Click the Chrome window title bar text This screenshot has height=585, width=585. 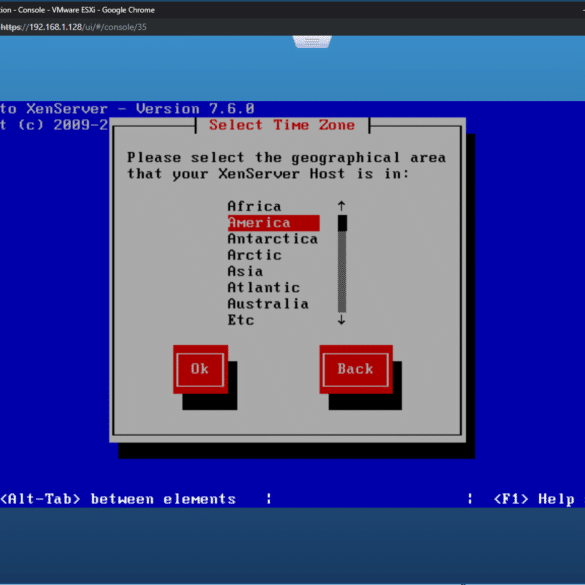77,10
